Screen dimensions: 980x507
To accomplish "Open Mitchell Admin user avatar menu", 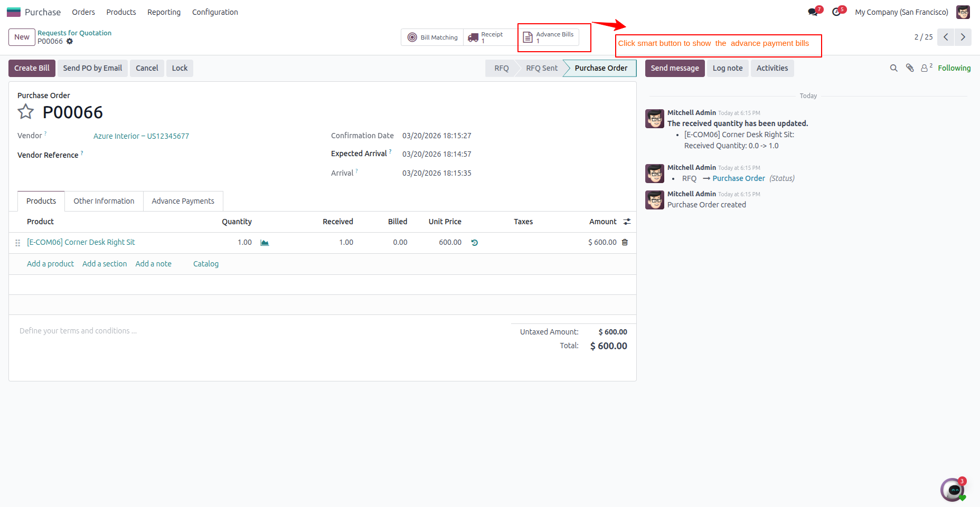I will click(963, 12).
